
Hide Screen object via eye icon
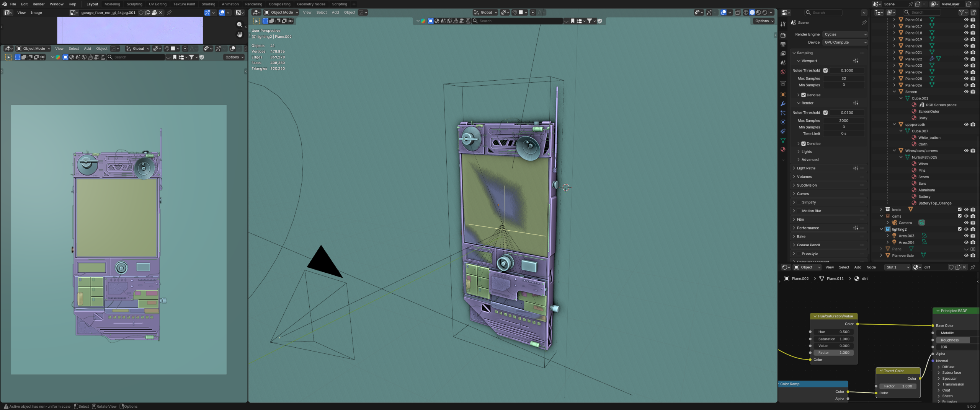pyautogui.click(x=966, y=92)
